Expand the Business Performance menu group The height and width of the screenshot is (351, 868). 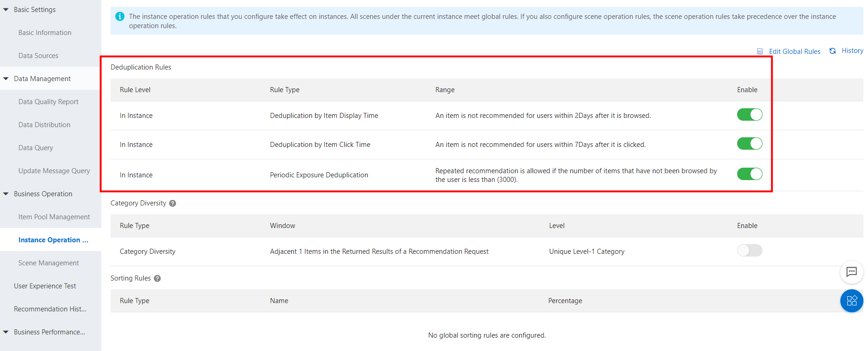(6, 332)
